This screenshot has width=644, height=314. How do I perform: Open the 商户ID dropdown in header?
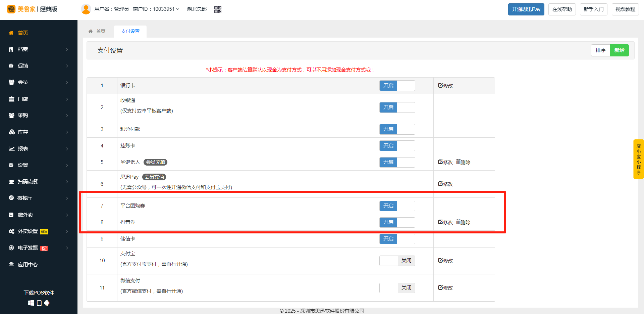156,9
